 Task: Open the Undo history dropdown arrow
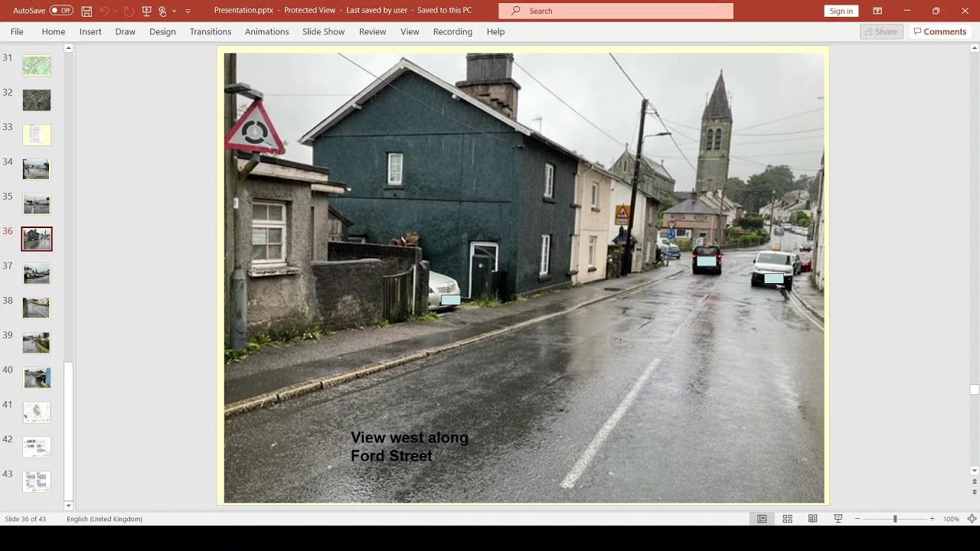click(116, 11)
